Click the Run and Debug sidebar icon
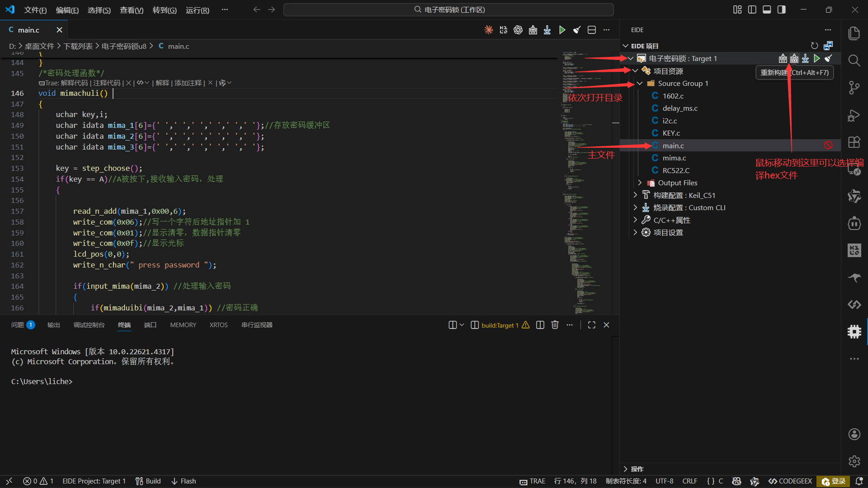 coord(854,116)
